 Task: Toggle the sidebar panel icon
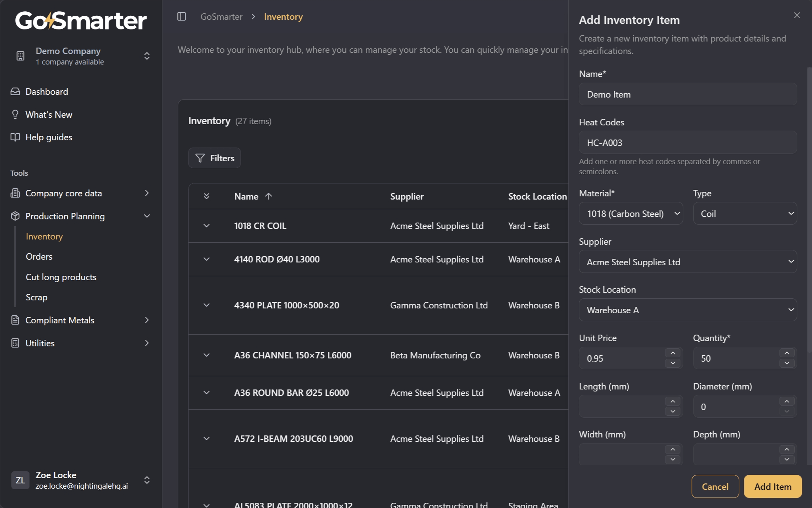click(x=182, y=17)
